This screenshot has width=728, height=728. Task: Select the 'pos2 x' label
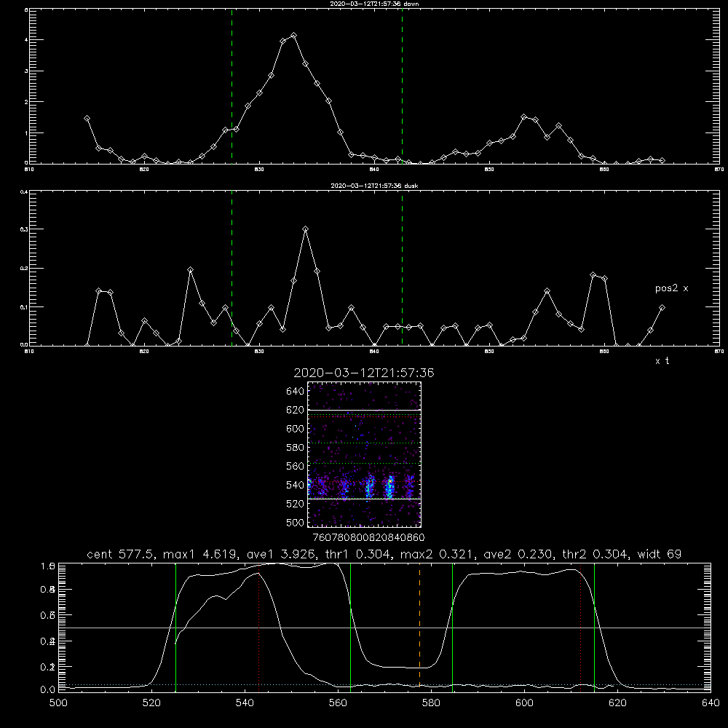click(x=671, y=288)
